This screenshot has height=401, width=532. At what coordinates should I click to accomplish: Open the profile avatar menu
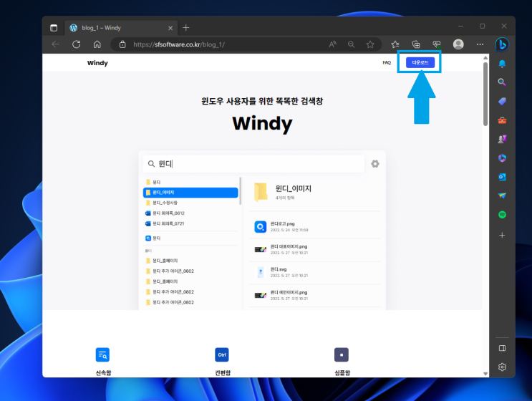[x=458, y=44]
